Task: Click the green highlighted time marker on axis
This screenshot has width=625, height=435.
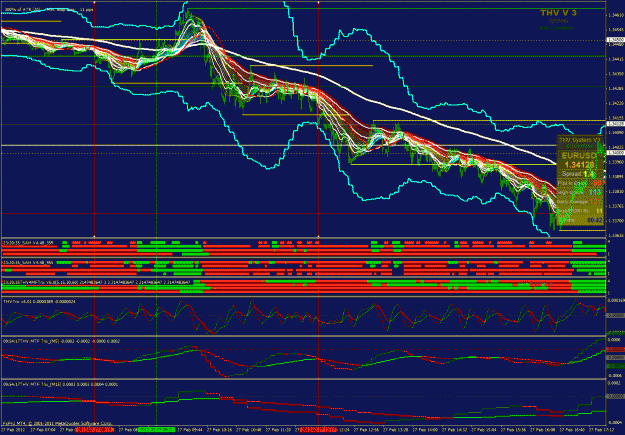Action: click(157, 430)
